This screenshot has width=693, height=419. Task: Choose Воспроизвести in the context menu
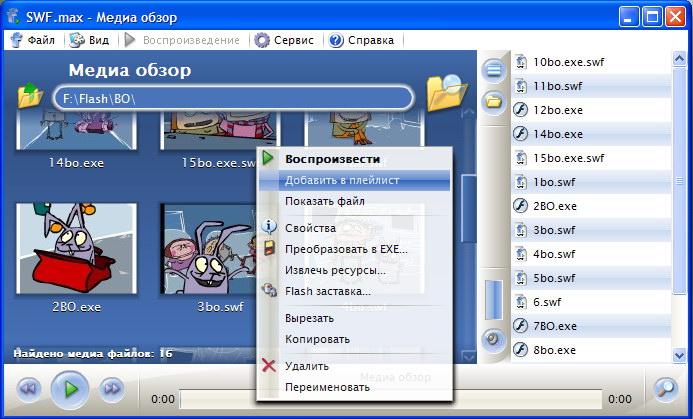point(354,159)
